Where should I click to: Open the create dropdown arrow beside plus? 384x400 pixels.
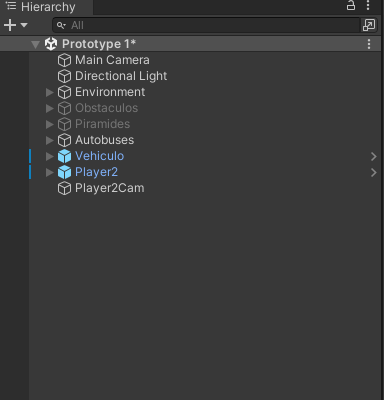(24, 25)
